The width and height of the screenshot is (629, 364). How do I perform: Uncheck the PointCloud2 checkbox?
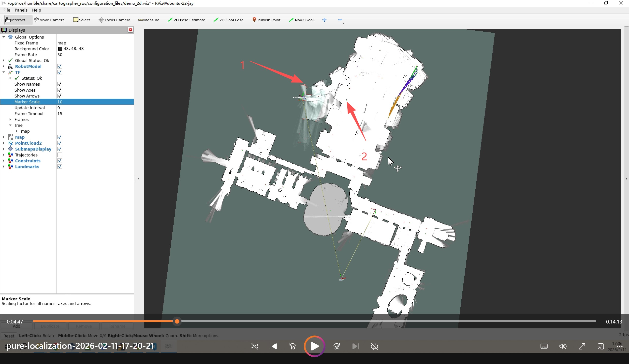59,143
